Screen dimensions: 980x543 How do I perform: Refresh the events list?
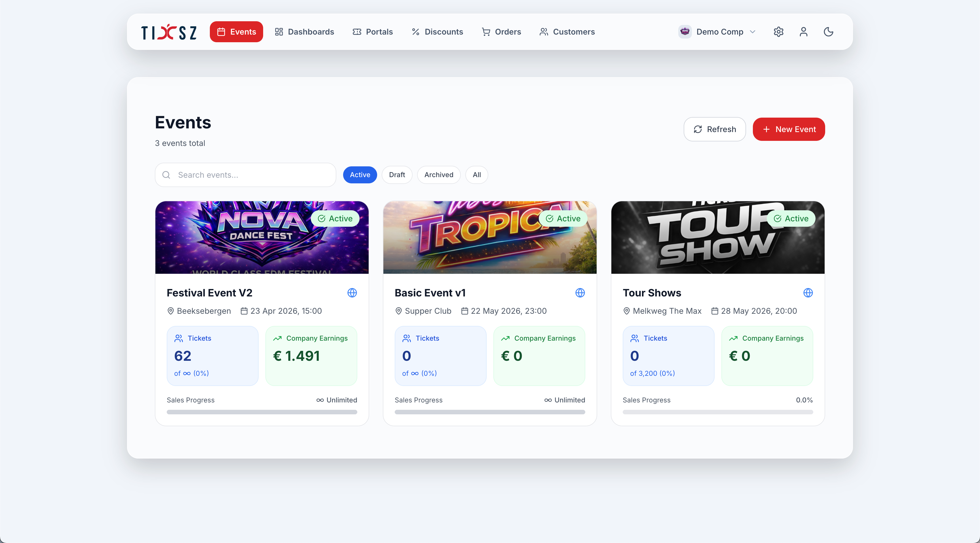[714, 129]
